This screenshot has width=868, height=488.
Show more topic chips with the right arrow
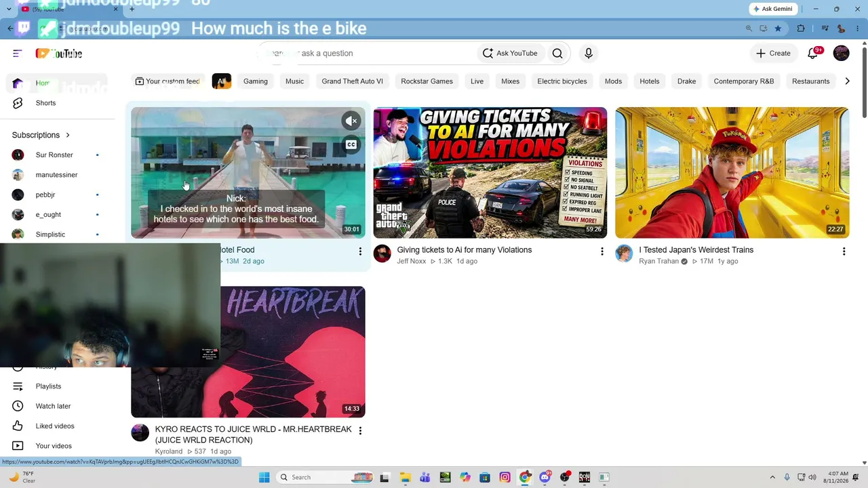[x=847, y=81]
